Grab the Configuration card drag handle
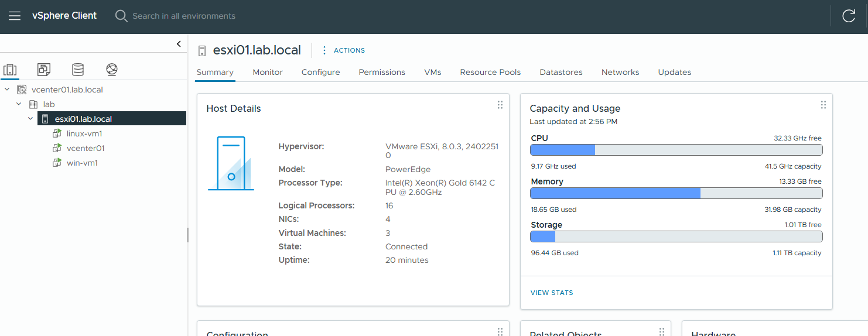This screenshot has height=336, width=868. pyautogui.click(x=500, y=331)
